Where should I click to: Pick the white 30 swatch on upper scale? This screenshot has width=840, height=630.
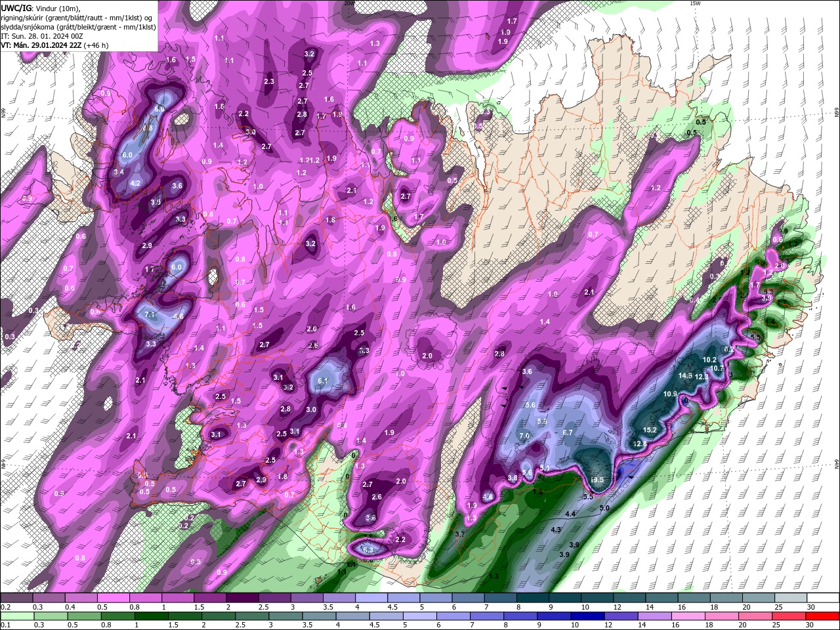coord(822,598)
